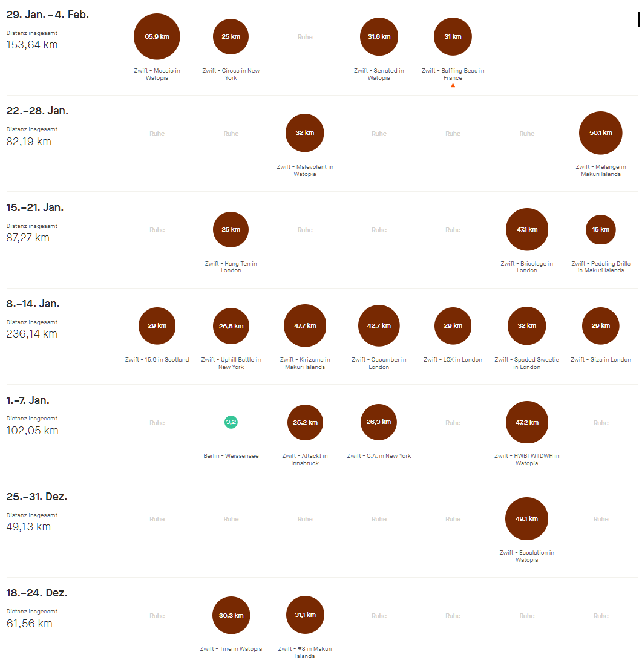Screen dimensions: 642x672
Task: Open the 65,9 km Mosaic ride bubble
Action: (157, 36)
